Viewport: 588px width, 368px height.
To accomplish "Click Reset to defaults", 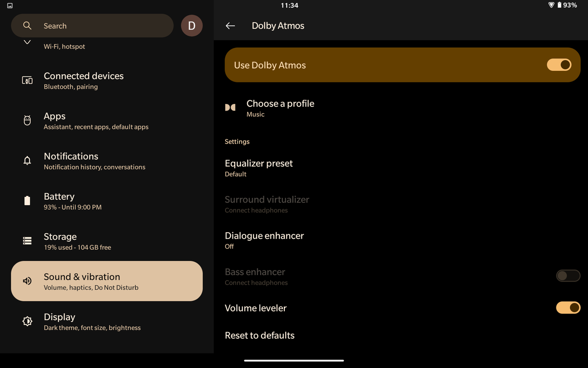I will 260,335.
